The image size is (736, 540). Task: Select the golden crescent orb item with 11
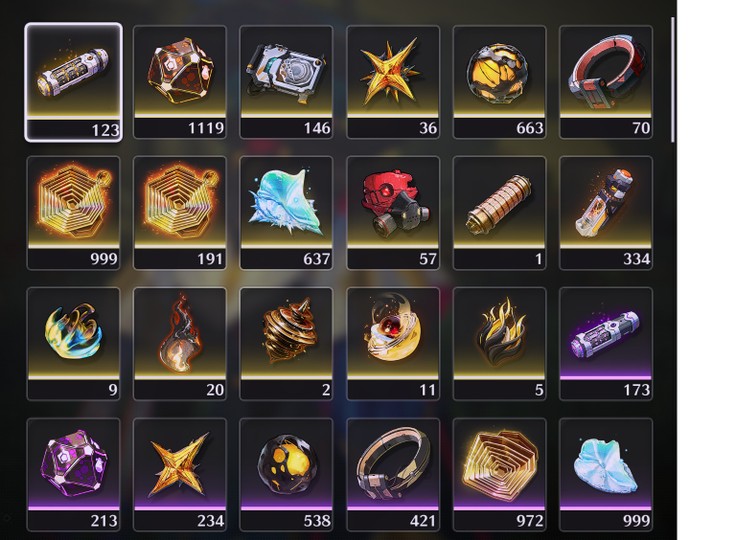(x=393, y=344)
